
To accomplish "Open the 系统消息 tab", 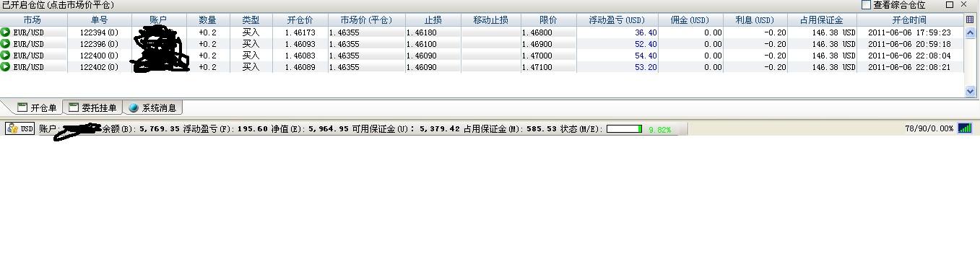I will coord(152,108).
